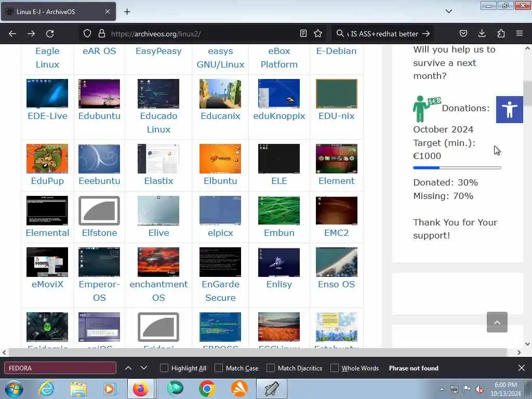The width and height of the screenshot is (532, 399).
Task: Click the URL address bar
Action: 203,34
